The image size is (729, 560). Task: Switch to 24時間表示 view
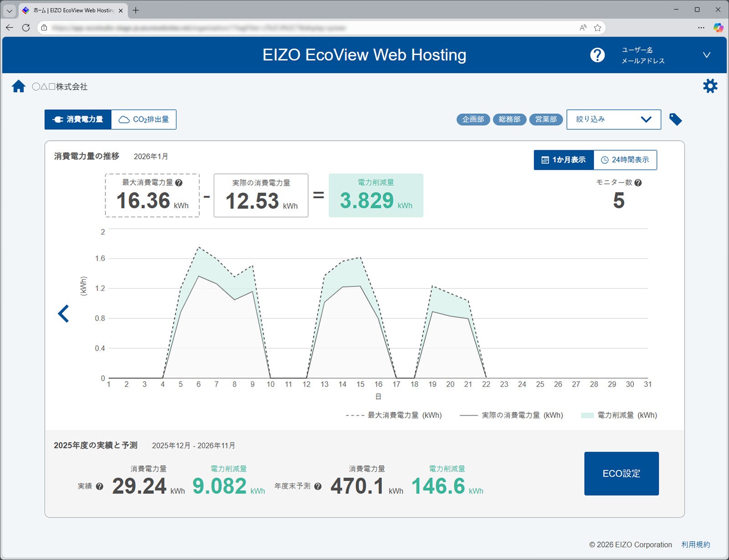click(625, 160)
